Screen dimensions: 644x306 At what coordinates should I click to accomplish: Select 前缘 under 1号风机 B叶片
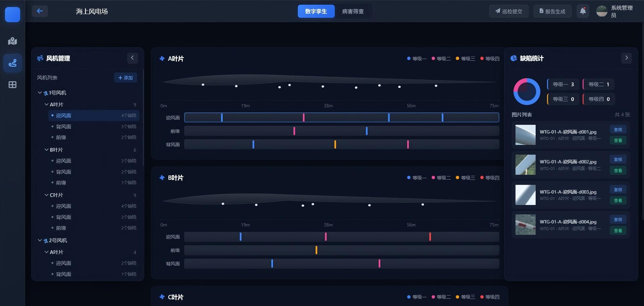coord(94,183)
